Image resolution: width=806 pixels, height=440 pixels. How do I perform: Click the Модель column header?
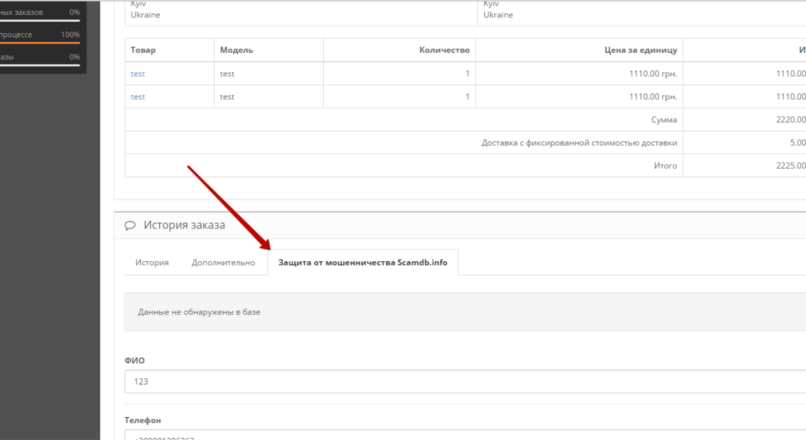(x=236, y=50)
